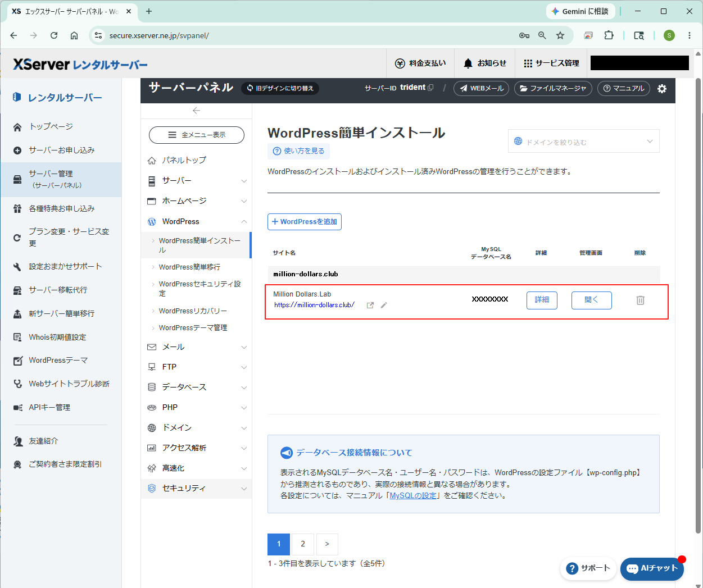Open million-dollars.club in new window icon

[x=370, y=305]
